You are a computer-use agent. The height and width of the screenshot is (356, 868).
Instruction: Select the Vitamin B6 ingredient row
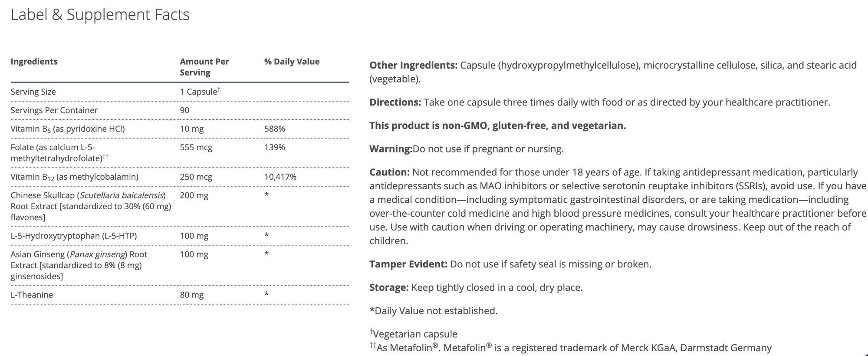[67, 129]
